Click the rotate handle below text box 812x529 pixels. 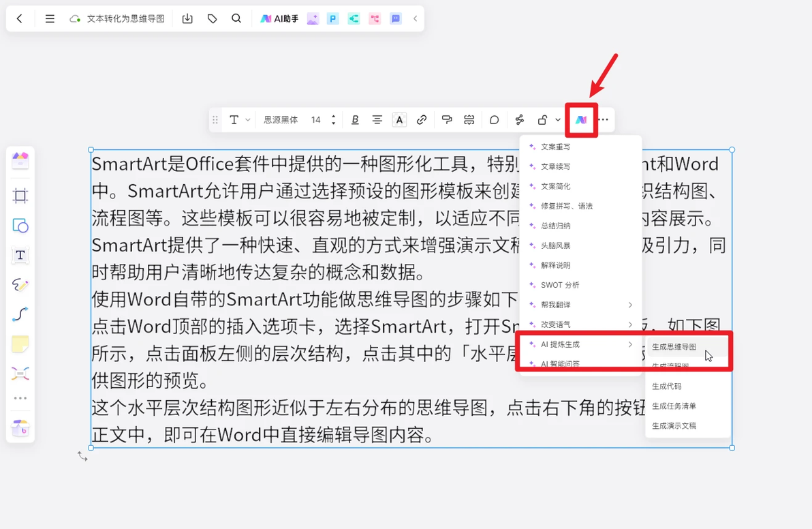pos(83,456)
